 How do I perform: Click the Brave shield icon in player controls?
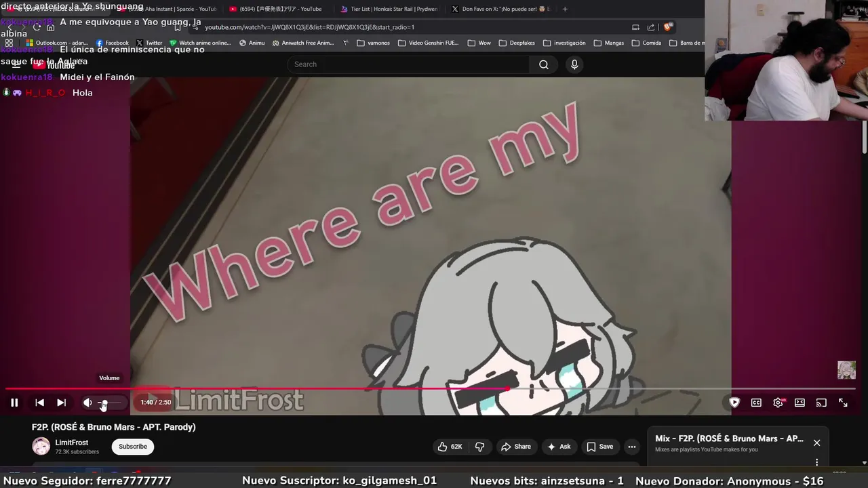pyautogui.click(x=734, y=403)
